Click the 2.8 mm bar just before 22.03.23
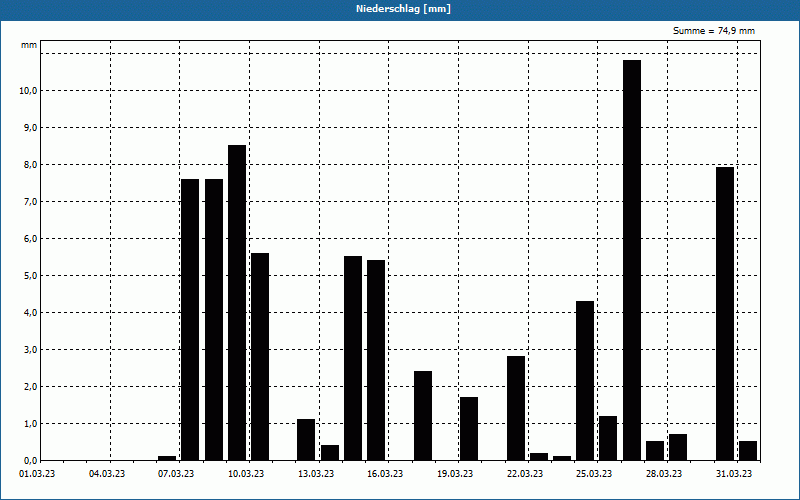 [516, 408]
